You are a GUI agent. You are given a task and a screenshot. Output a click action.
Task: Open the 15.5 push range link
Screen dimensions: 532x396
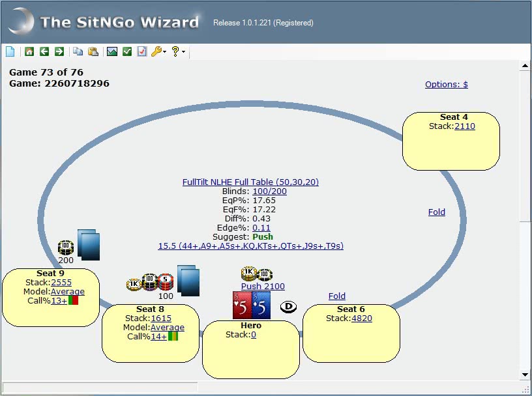251,246
